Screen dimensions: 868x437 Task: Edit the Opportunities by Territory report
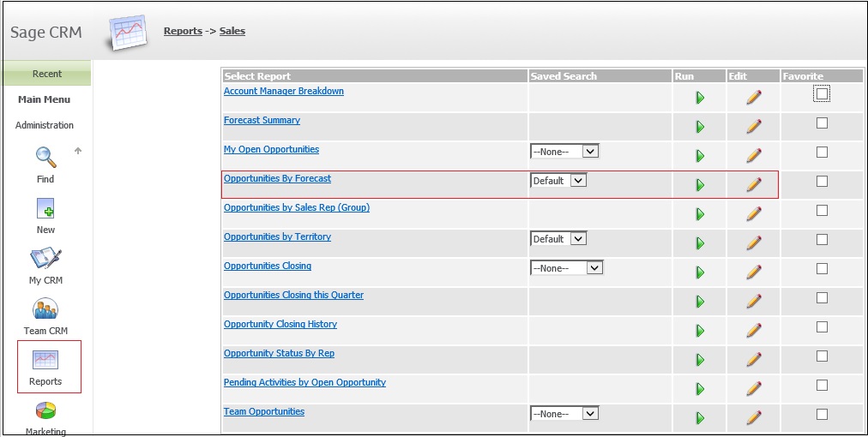[x=753, y=242]
